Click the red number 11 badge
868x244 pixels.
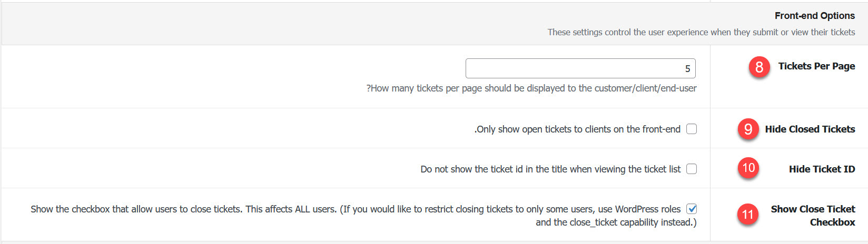(x=748, y=215)
